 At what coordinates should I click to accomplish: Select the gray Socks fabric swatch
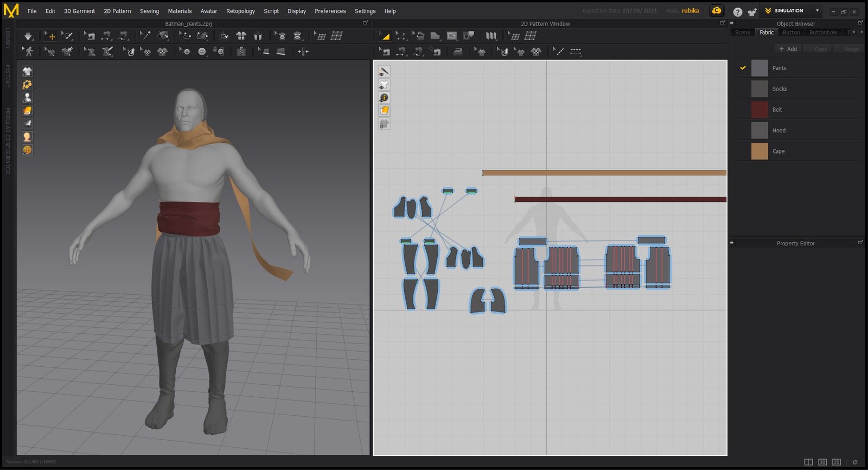[x=759, y=89]
